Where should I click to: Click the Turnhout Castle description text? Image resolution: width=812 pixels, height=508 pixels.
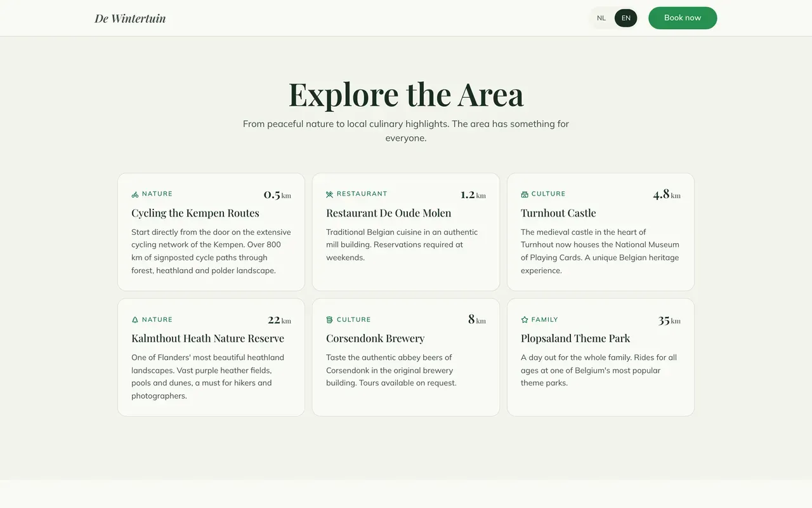(600, 251)
